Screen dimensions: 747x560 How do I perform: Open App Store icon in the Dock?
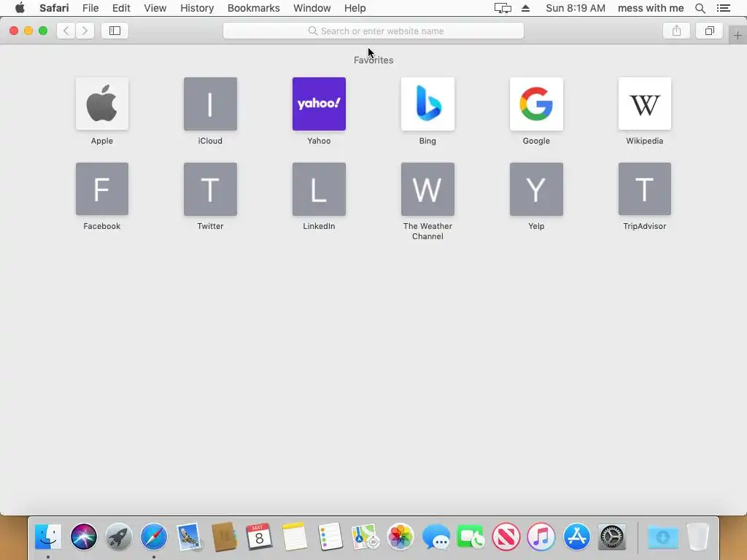coord(576,537)
